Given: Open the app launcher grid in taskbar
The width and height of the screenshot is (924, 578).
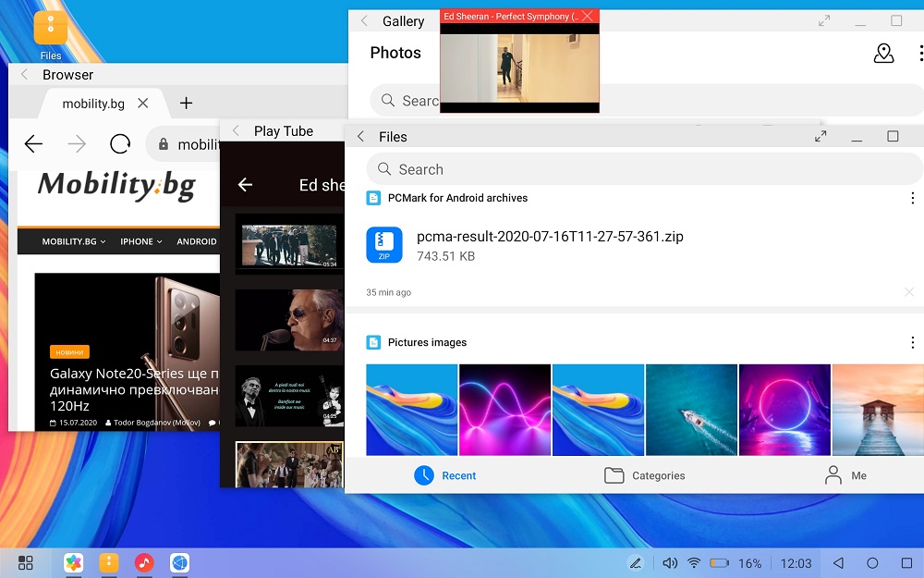Looking at the screenshot, I should [x=25, y=562].
